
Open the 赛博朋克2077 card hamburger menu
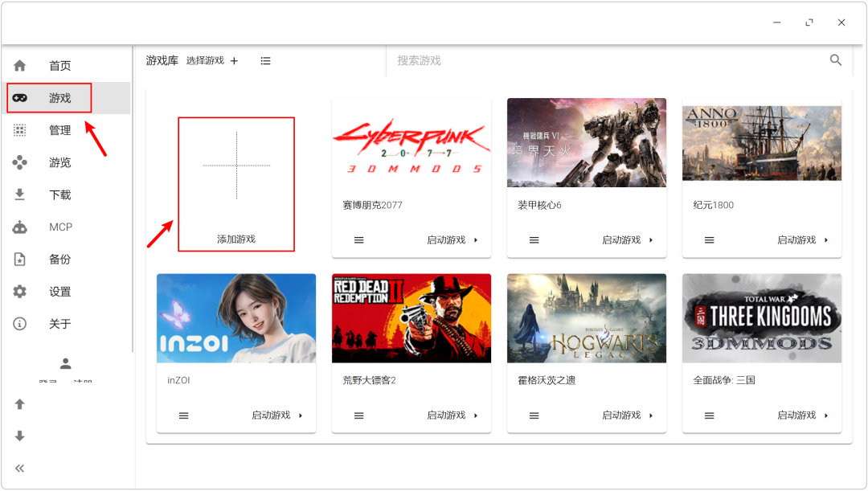click(359, 240)
